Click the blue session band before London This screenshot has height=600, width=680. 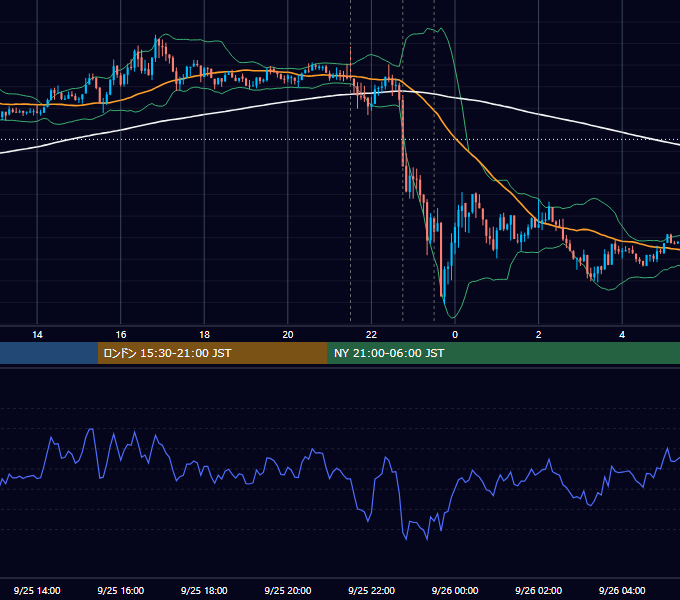coord(49,353)
